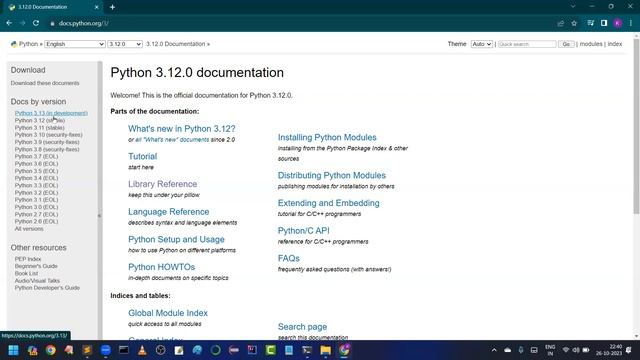640x360 pixels.
Task: Open Distributing Python Modules
Action: [332, 176]
